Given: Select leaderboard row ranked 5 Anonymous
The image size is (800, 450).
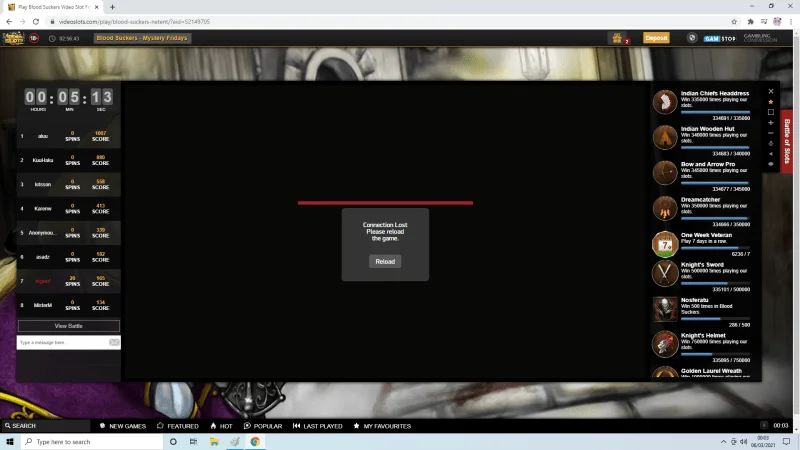Looking at the screenshot, I should pyautogui.click(x=68, y=233).
